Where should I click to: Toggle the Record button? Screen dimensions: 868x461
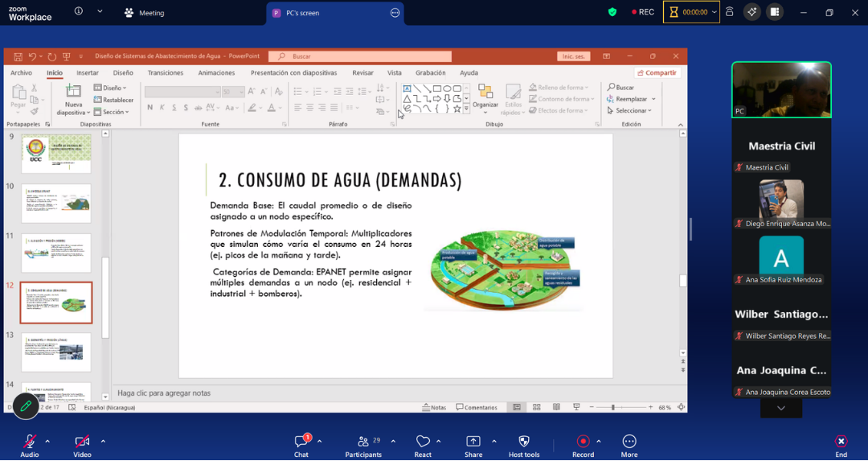tap(583, 442)
